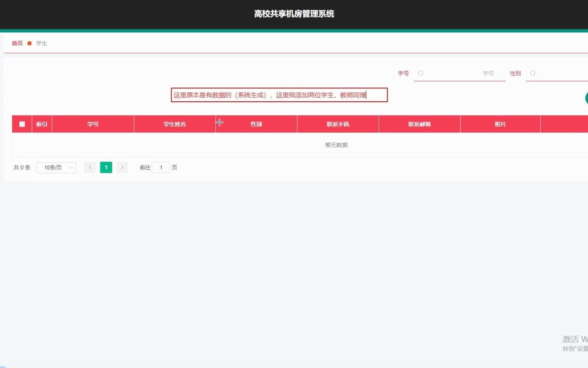Click the magnifier icon in the 学号 search field

tap(421, 73)
